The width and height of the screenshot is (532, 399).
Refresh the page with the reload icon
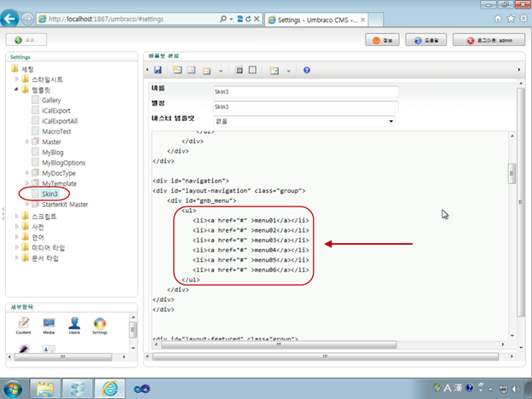pyautogui.click(x=248, y=19)
